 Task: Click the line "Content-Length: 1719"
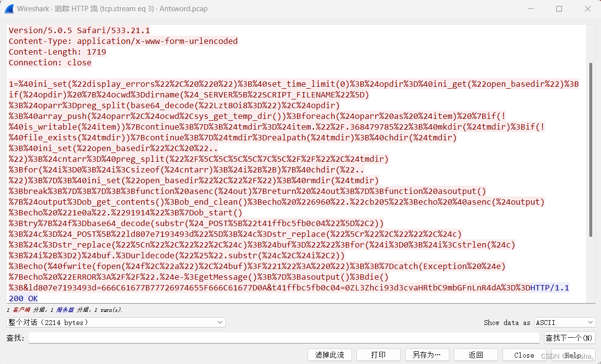tap(58, 52)
